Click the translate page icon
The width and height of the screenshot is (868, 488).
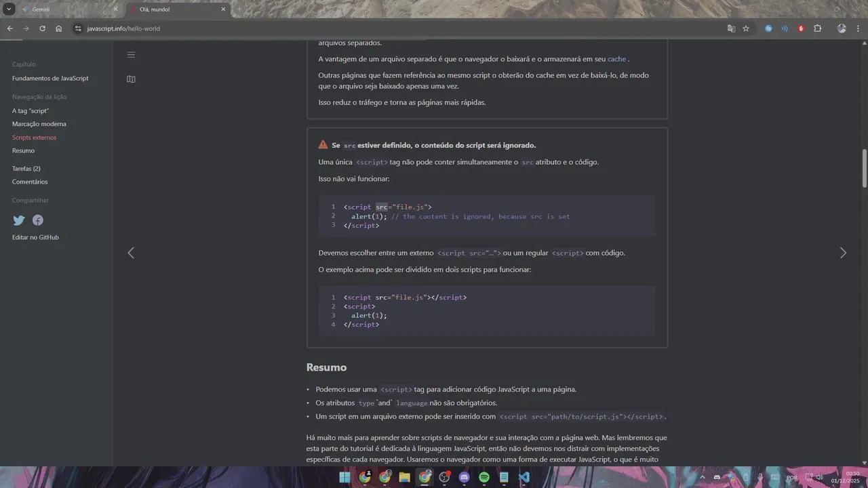pos(731,28)
